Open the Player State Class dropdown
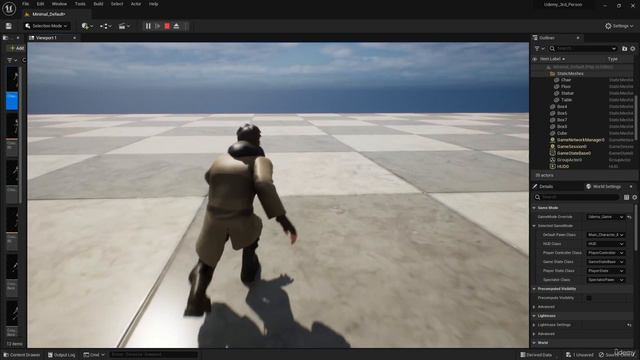Screen dimensions: 640x360 coord(605,271)
